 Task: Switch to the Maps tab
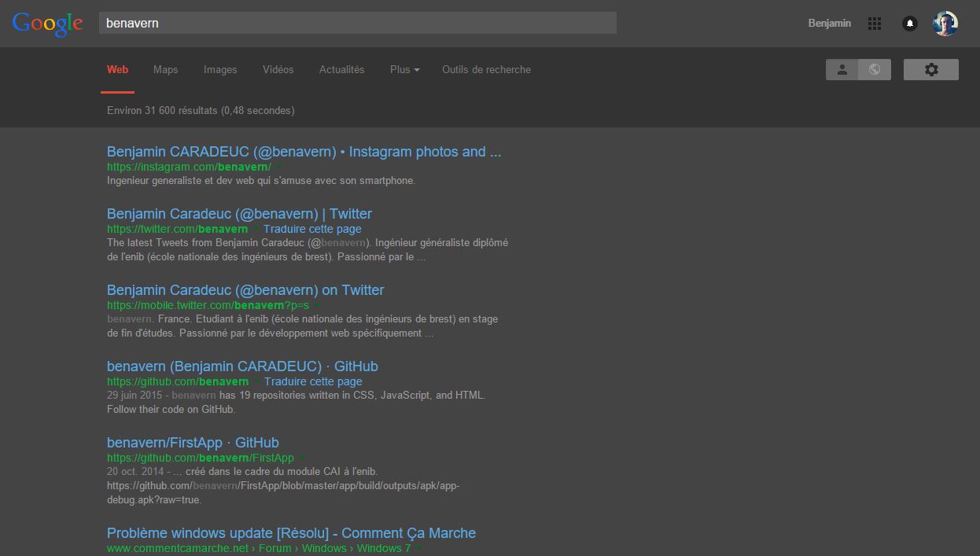click(166, 69)
